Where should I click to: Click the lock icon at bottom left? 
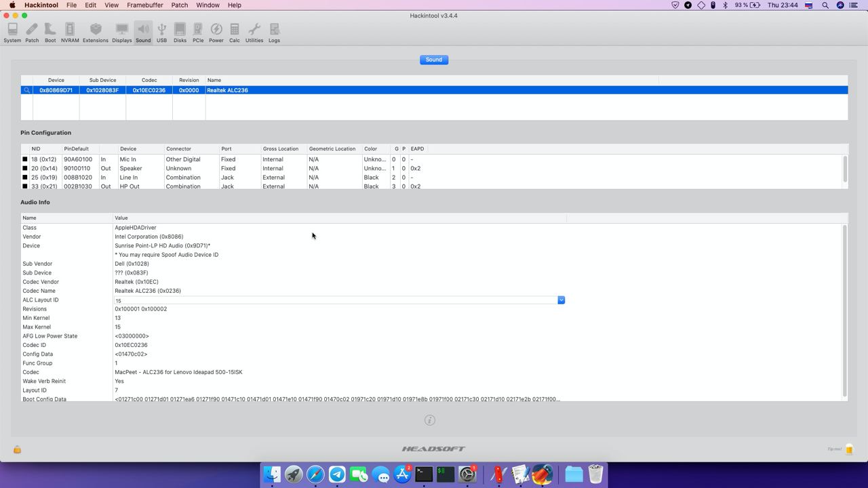[17, 449]
